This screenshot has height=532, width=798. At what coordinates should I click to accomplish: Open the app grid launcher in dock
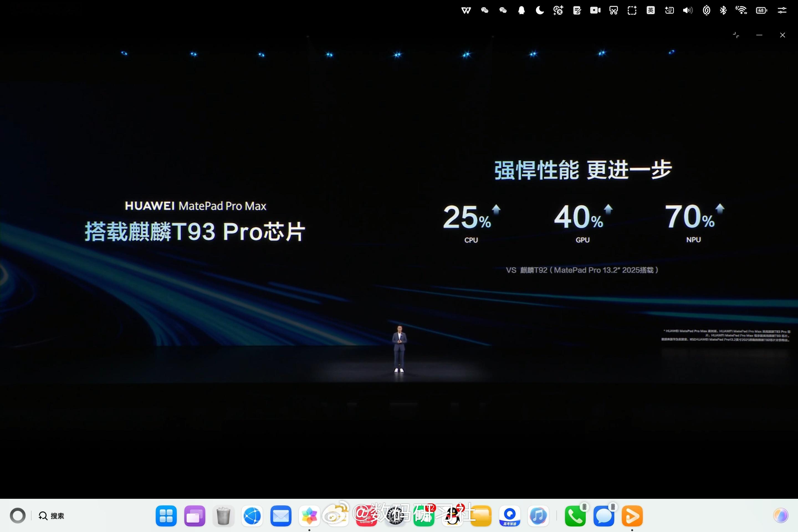pos(166,516)
